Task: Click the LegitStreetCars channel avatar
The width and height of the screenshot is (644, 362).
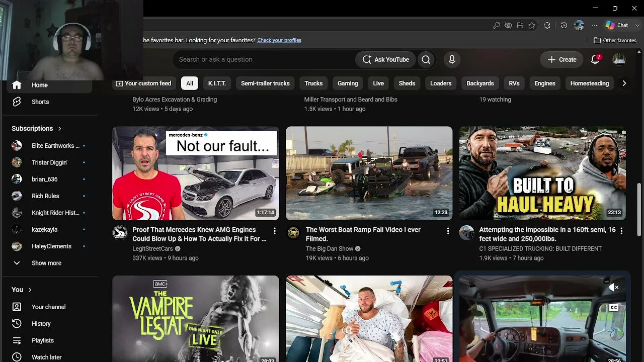Action: [120, 232]
